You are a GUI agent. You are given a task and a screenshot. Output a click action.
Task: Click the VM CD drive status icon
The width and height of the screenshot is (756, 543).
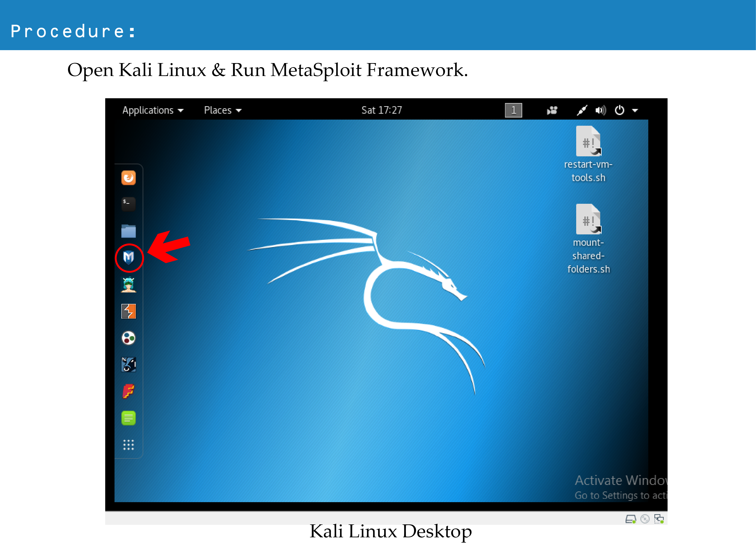tap(645, 519)
